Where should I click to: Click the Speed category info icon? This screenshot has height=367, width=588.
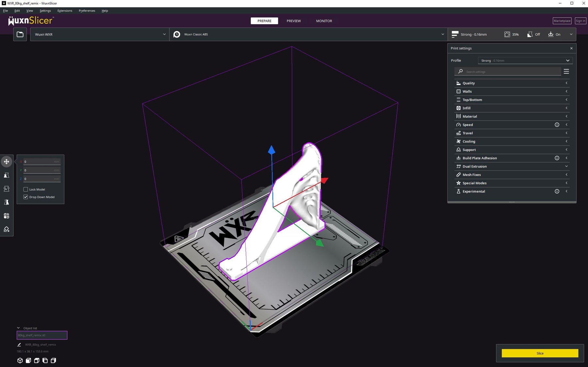557,125
